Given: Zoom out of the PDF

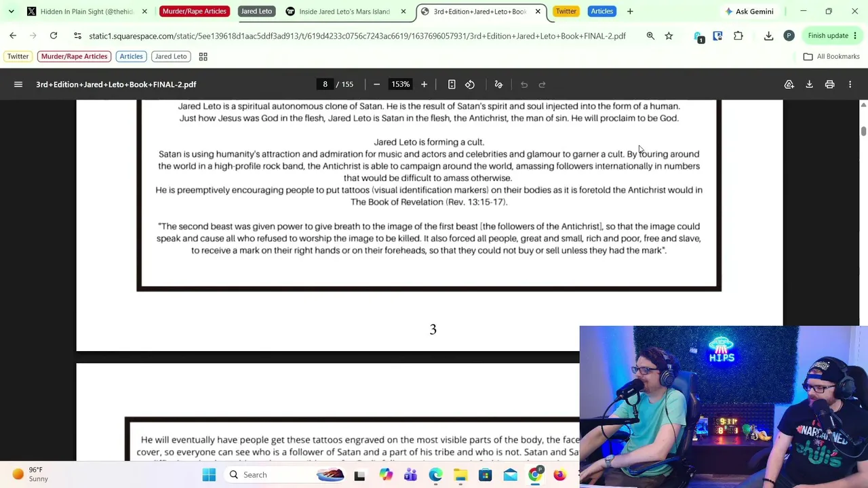Looking at the screenshot, I should coord(376,85).
